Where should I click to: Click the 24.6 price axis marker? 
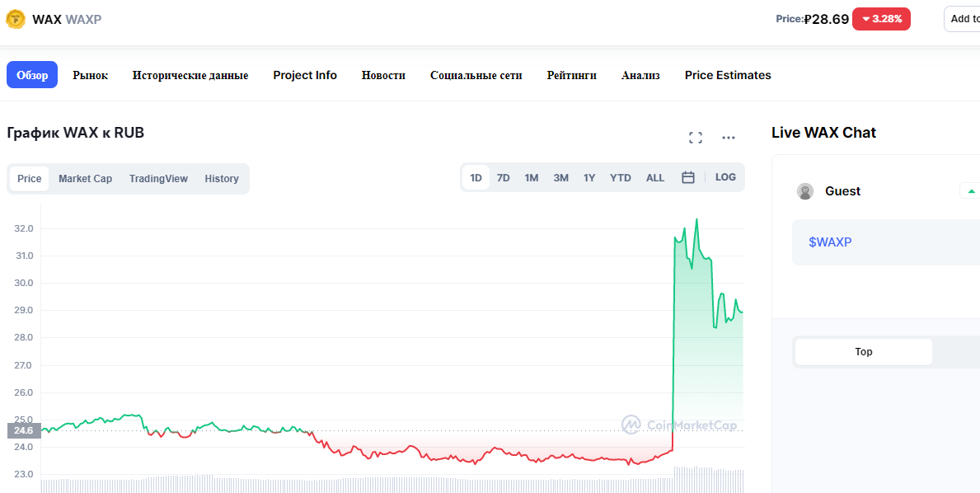(24, 430)
